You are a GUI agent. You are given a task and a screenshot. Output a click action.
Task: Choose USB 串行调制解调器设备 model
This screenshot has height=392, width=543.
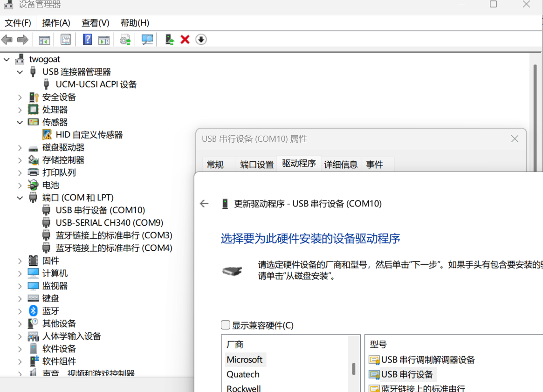427,360
